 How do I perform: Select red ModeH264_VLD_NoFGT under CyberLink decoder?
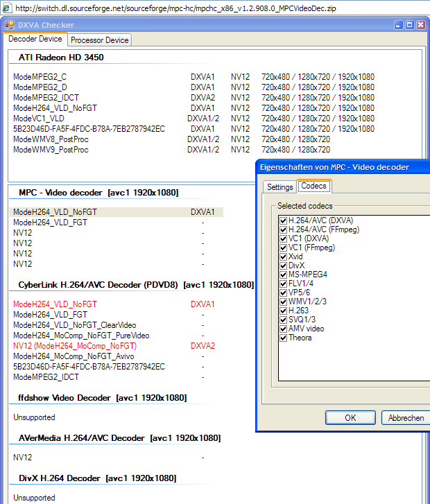[114, 304]
